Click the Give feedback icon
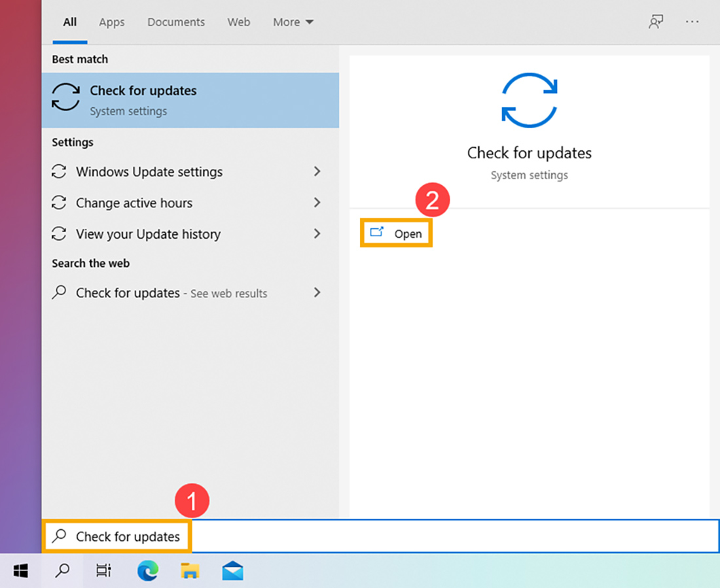The image size is (720, 588). point(655,22)
